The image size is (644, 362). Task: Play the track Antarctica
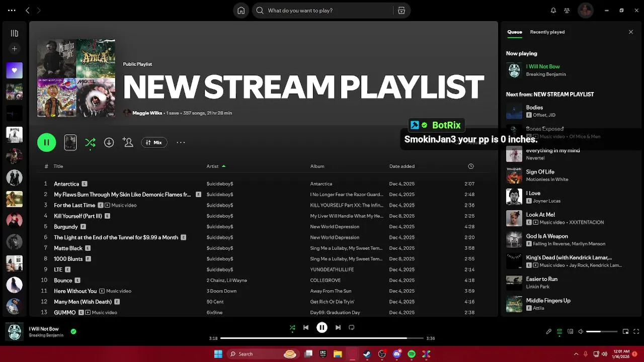tap(66, 184)
